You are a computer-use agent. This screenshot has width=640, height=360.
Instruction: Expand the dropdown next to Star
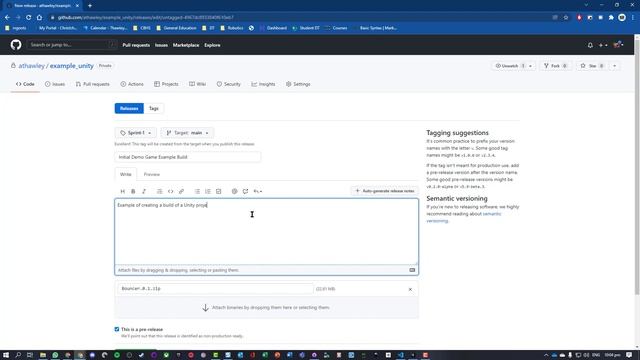[x=614, y=66]
